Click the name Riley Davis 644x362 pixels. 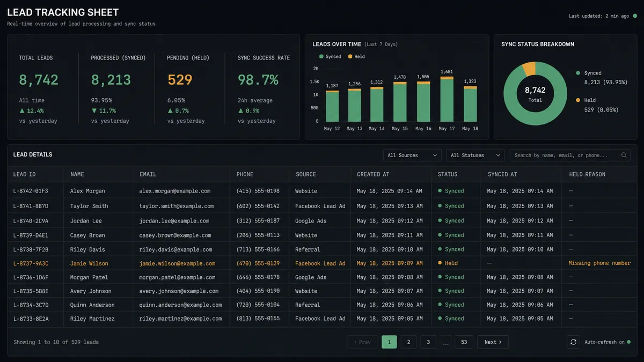(x=87, y=249)
